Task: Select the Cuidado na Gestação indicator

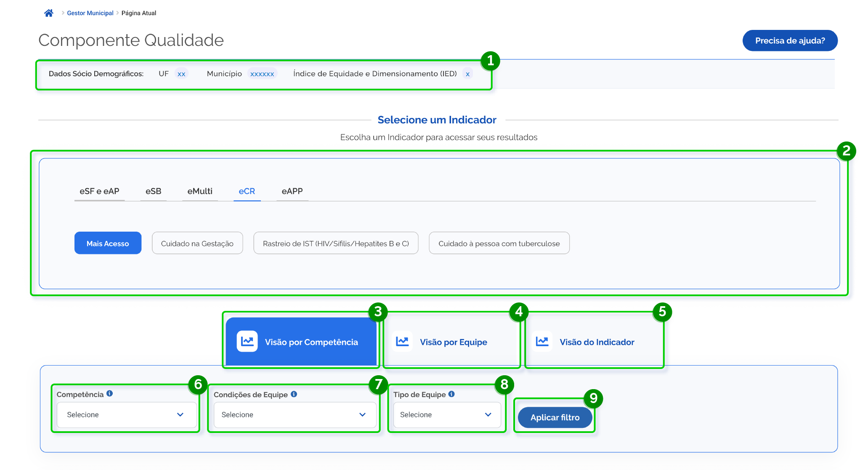Action: pyautogui.click(x=197, y=243)
